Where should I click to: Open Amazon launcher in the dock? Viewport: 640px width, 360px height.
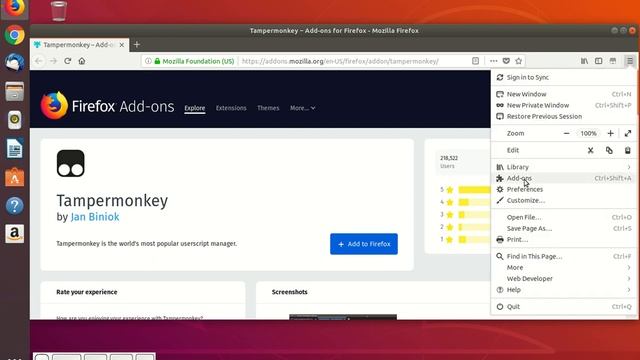pos(15,234)
